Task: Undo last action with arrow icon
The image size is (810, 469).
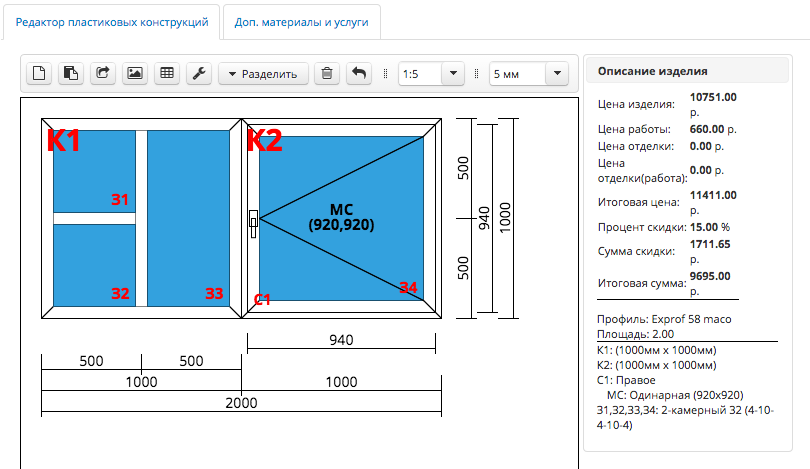Action: 358,73
